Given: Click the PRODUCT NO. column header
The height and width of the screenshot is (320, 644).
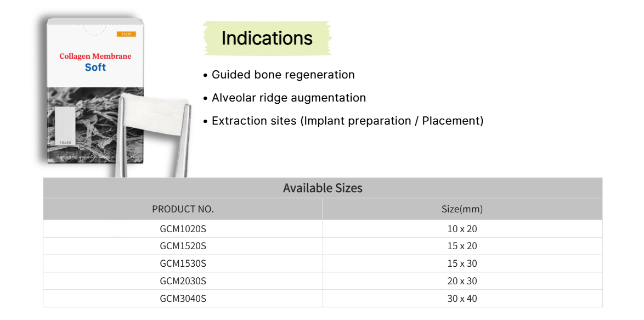Looking at the screenshot, I should [x=183, y=209].
